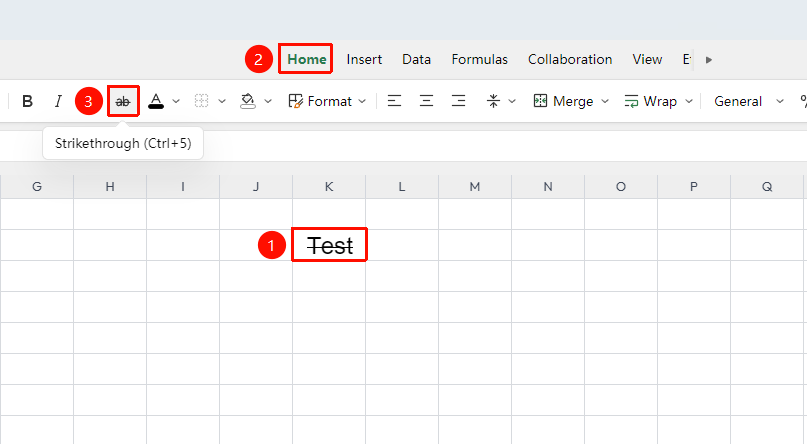Apply the fill color bucket icon

click(x=248, y=101)
